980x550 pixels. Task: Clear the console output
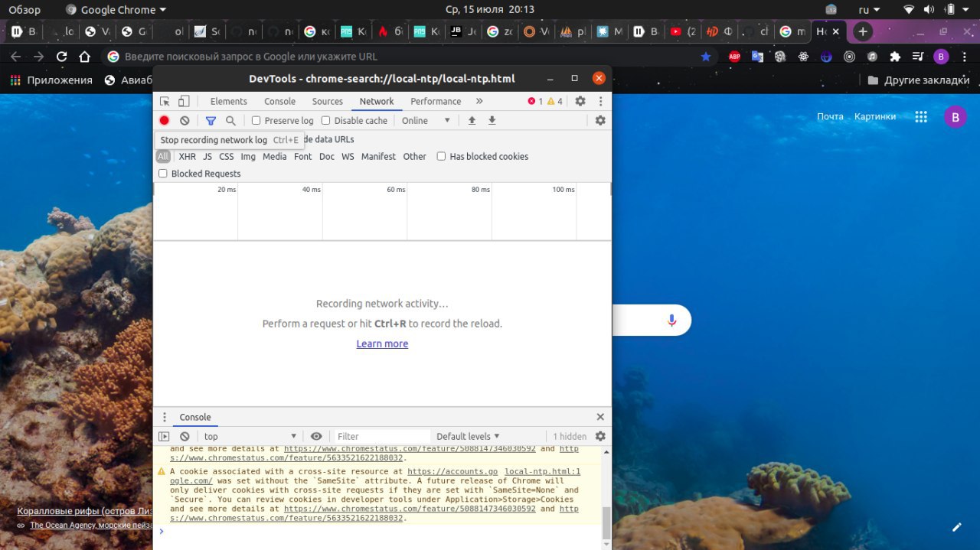185,436
